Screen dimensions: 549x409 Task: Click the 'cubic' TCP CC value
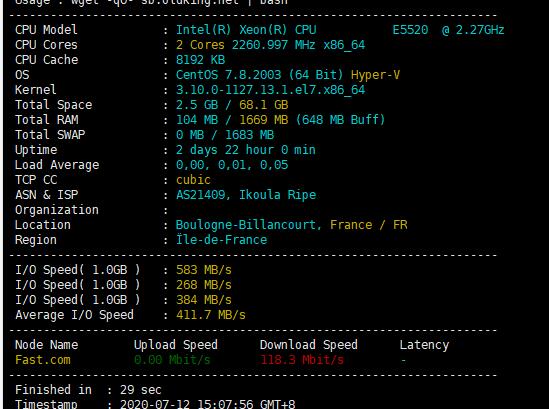click(193, 180)
